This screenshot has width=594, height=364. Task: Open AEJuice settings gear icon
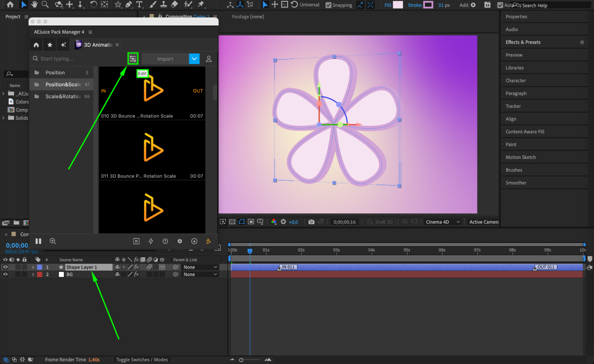[x=180, y=241]
